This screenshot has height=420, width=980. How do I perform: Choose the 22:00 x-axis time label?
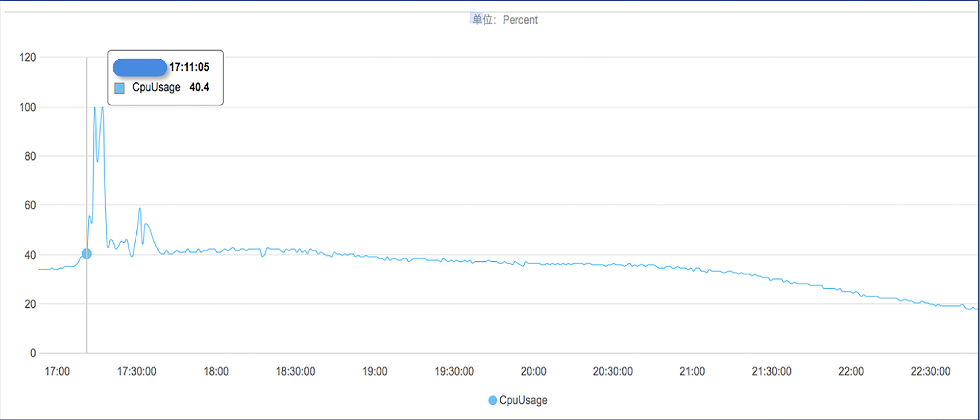coord(851,371)
